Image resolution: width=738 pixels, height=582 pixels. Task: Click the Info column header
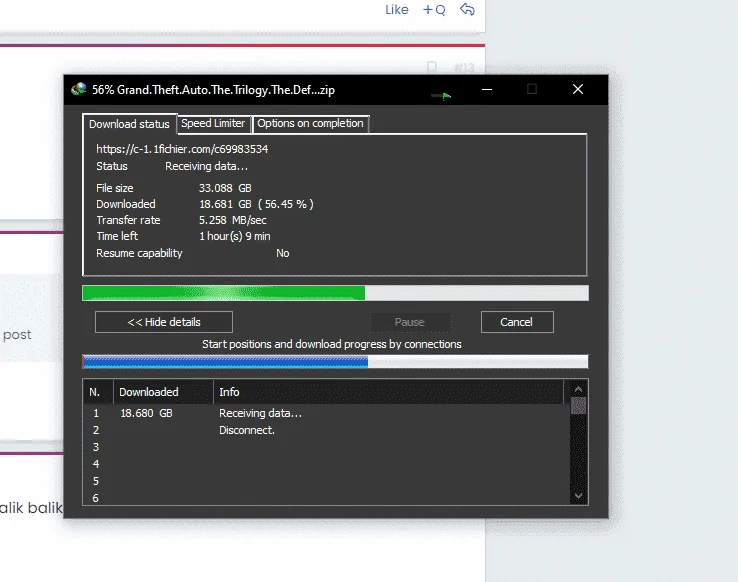click(x=389, y=392)
